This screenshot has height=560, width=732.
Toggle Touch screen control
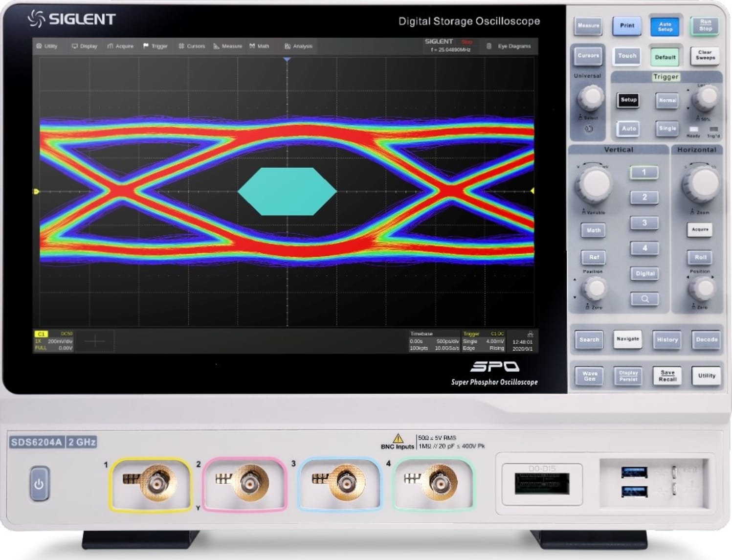tap(626, 56)
